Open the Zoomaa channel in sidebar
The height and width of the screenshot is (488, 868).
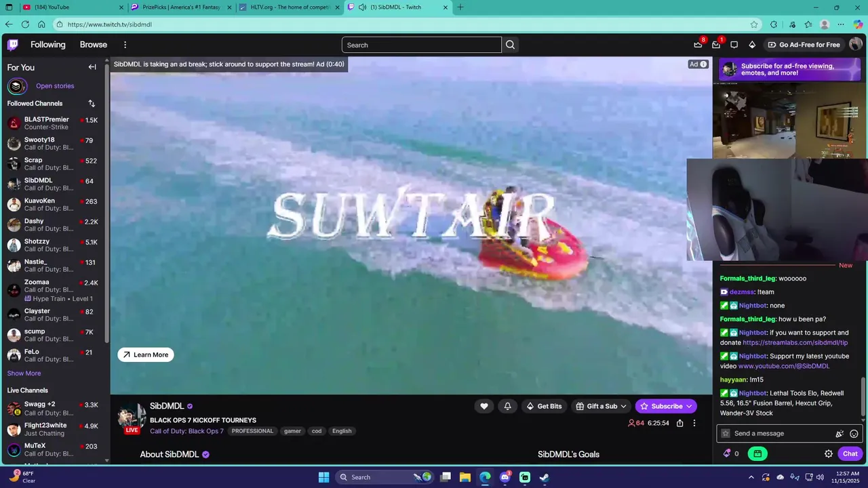click(x=53, y=290)
